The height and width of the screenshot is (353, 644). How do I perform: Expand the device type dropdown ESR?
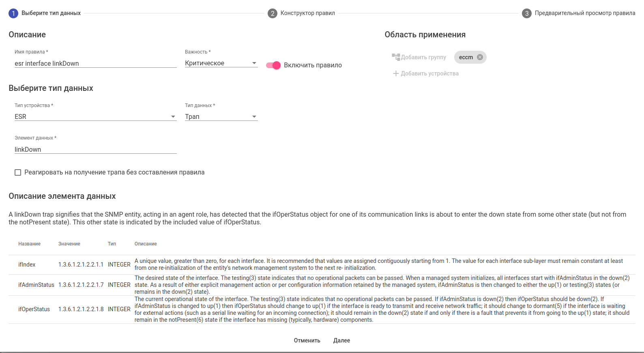click(x=95, y=117)
